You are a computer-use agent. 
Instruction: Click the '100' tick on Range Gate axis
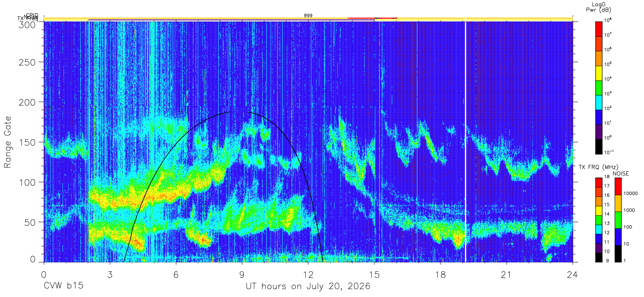pyautogui.click(x=28, y=182)
